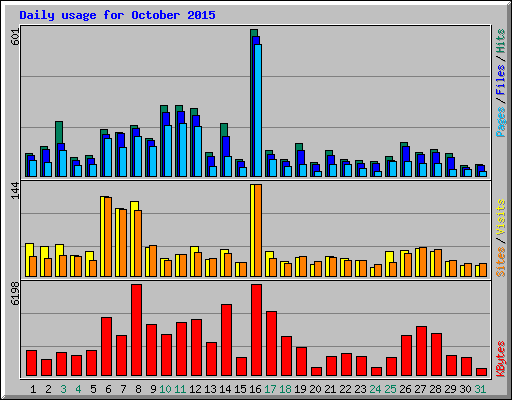
Task: Click the 601 y-axis label
Action: point(16,37)
